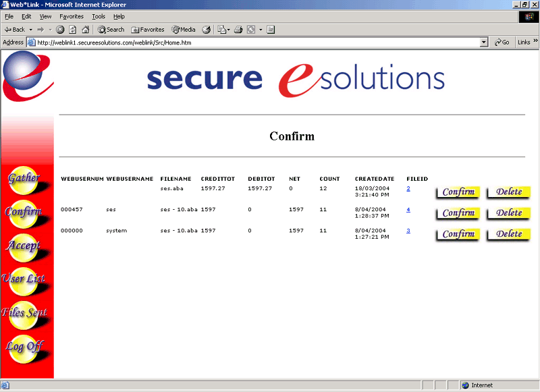Print the page with Print icon
Image resolution: width=540 pixels, height=392 pixels.
pyautogui.click(x=238, y=30)
